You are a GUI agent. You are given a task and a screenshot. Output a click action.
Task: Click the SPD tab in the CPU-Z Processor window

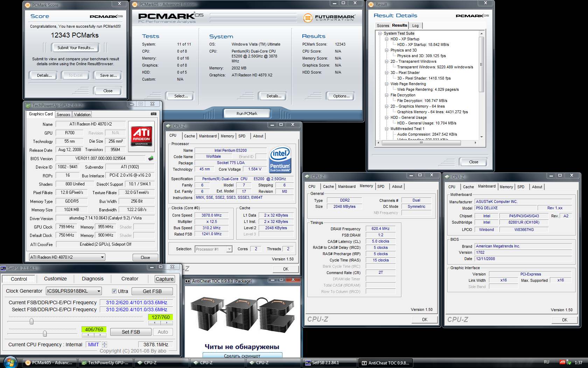click(242, 136)
